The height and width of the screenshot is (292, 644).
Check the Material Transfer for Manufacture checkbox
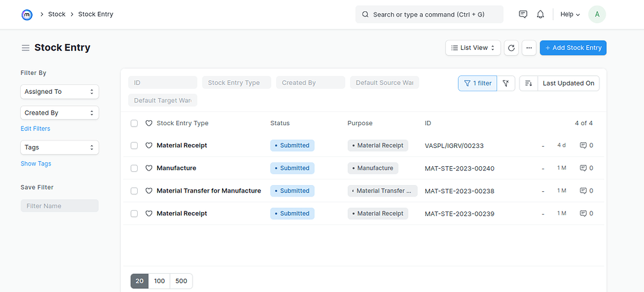[135, 191]
